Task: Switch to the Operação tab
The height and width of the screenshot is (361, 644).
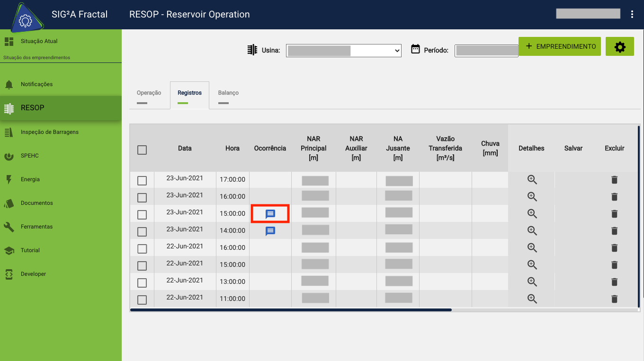Action: 149,93
